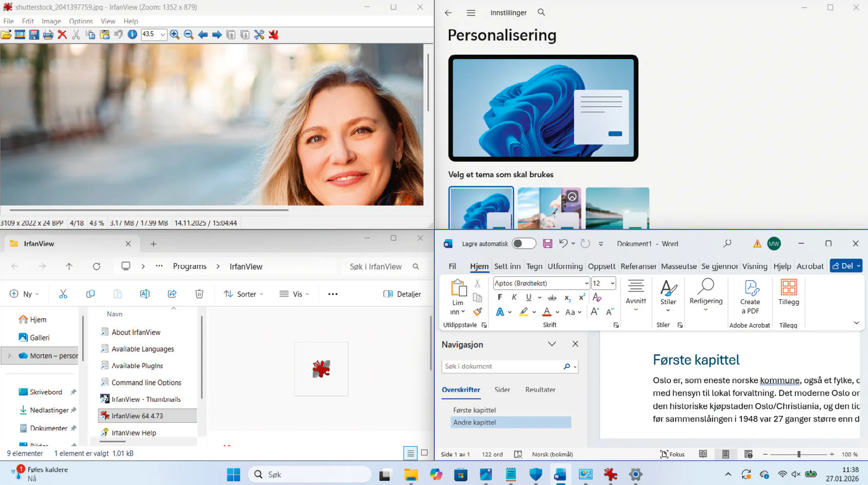Toggle the Detaljer pane in File Explorer
Screen dimensions: 868x485
point(402,294)
